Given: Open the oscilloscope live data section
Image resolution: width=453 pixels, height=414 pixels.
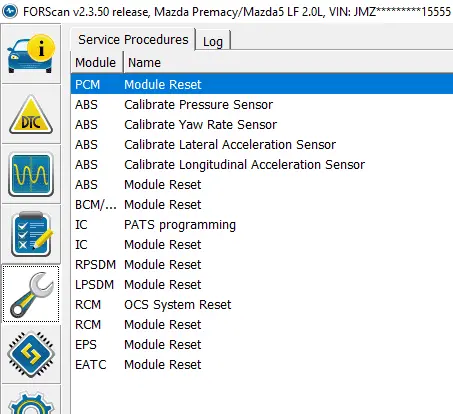Looking at the screenshot, I should (x=31, y=174).
